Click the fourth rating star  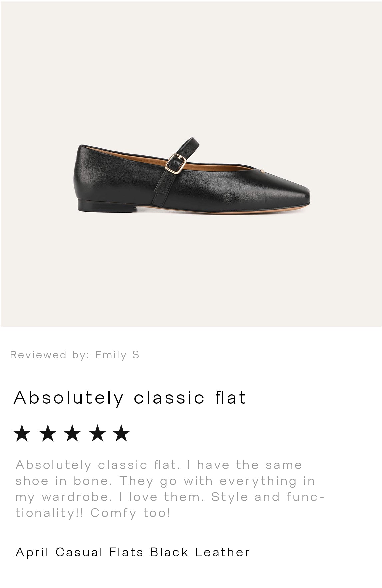click(97, 433)
